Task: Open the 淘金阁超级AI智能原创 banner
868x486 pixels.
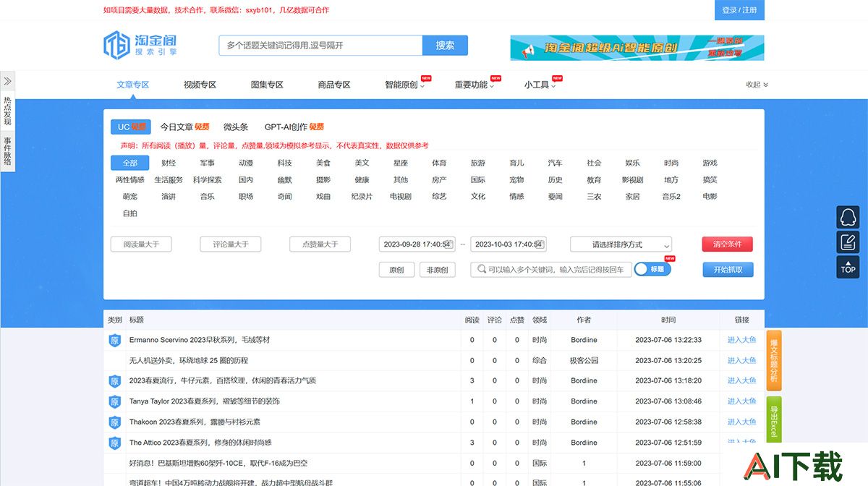Action: [637, 48]
